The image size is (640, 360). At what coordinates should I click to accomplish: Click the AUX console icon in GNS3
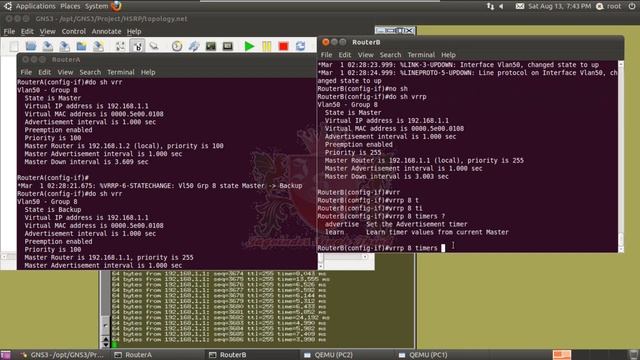[x=228, y=46]
